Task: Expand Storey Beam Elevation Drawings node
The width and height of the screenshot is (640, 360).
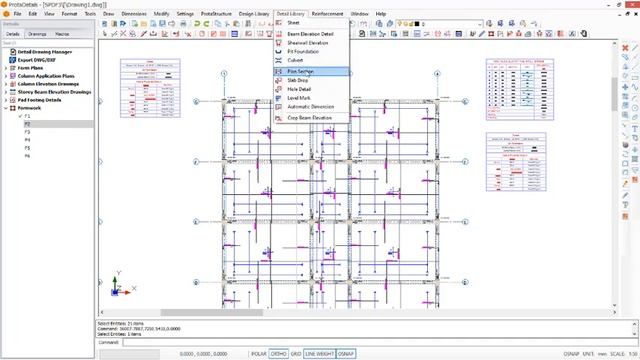Action: [6, 92]
